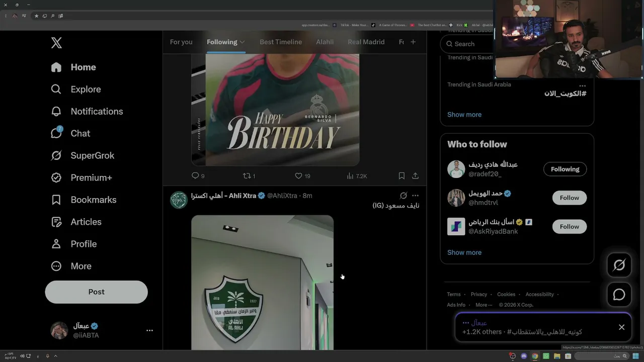This screenshot has height=362, width=644.
Task: Show more trending topics
Action: point(464,115)
